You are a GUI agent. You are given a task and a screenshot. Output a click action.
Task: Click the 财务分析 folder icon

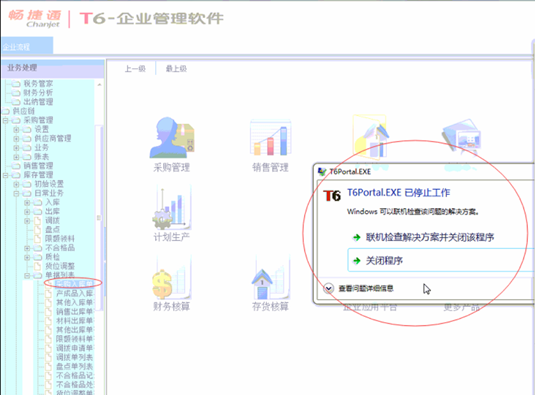pos(16,93)
